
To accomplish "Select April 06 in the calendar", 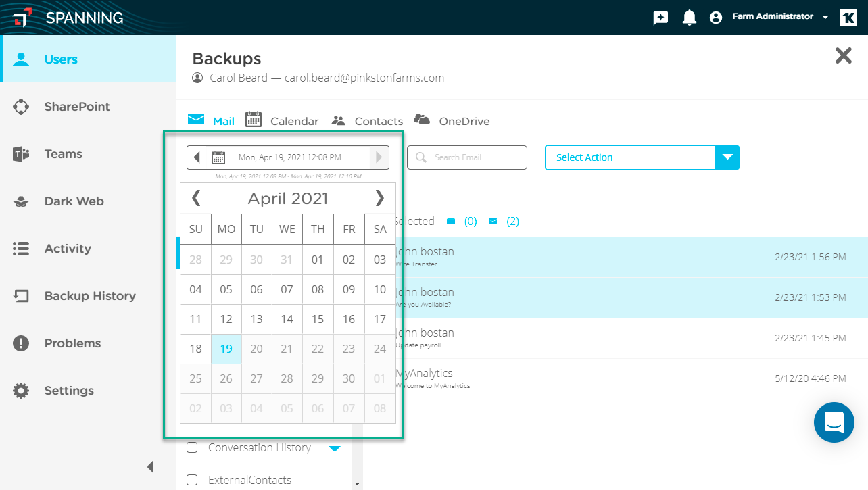I will 257,289.
